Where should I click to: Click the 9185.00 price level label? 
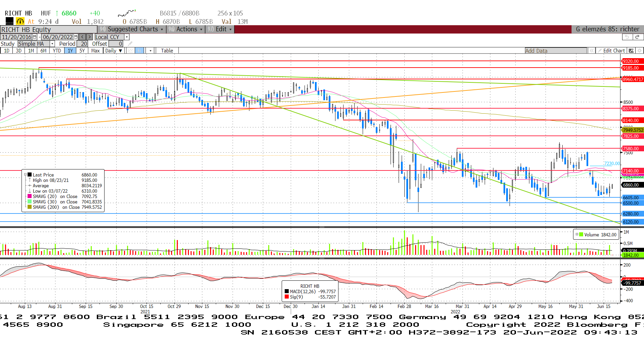632,68
